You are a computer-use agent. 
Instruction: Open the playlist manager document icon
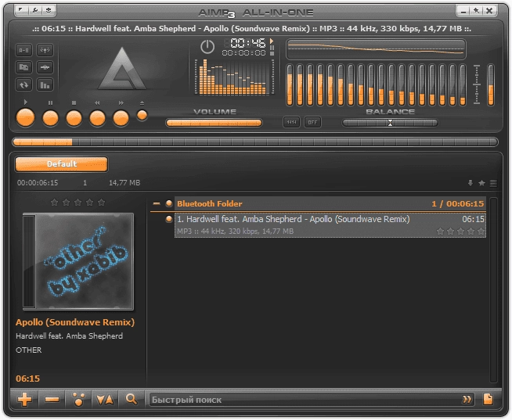[x=489, y=399]
